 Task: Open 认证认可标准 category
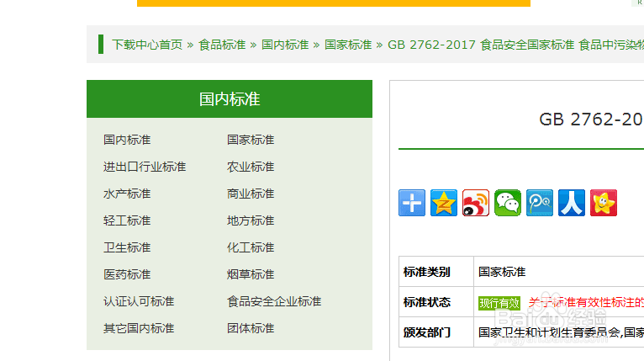click(139, 301)
